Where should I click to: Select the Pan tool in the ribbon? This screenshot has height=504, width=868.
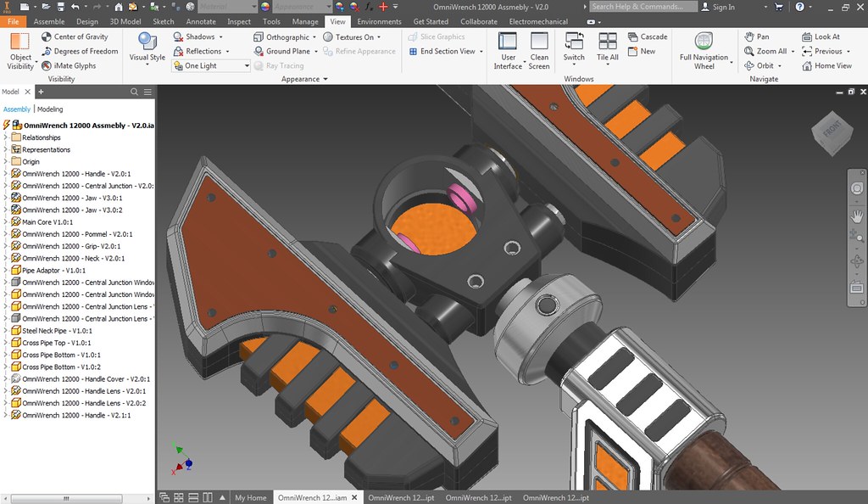point(757,36)
